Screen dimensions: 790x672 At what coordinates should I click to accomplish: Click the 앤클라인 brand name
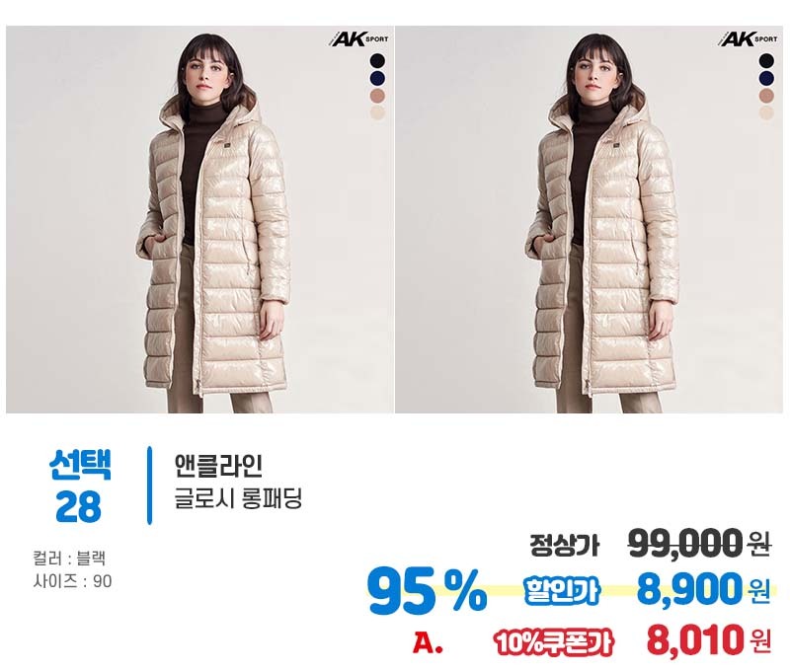click(218, 466)
